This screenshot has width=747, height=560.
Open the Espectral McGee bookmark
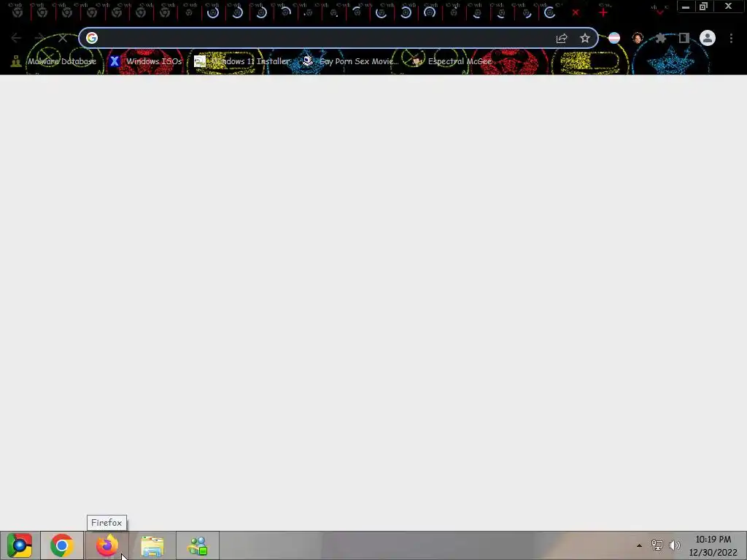tap(452, 61)
